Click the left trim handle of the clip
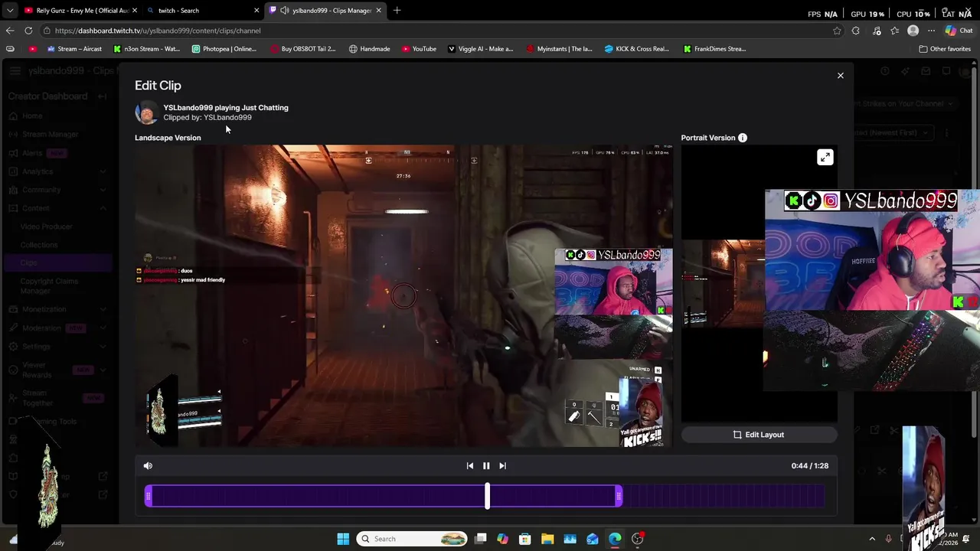The image size is (980, 551). (x=149, y=497)
